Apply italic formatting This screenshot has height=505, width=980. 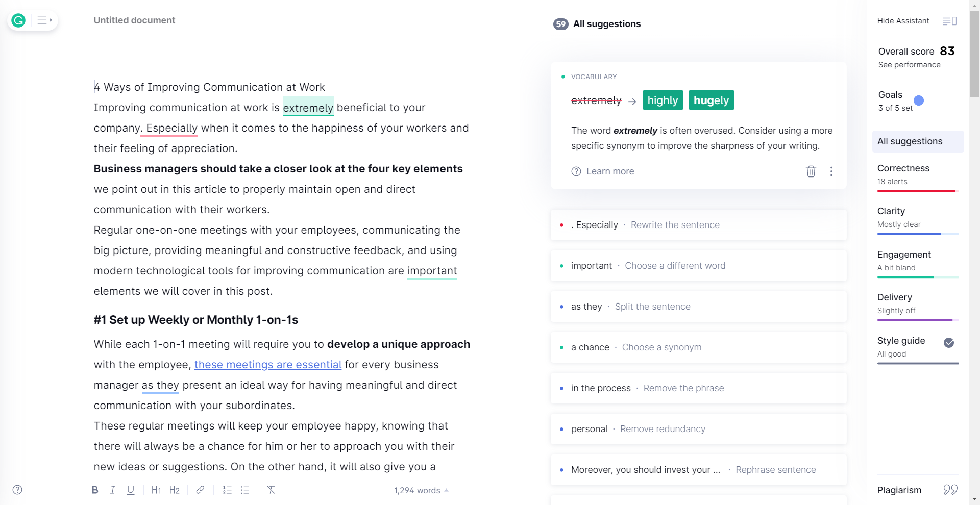112,490
